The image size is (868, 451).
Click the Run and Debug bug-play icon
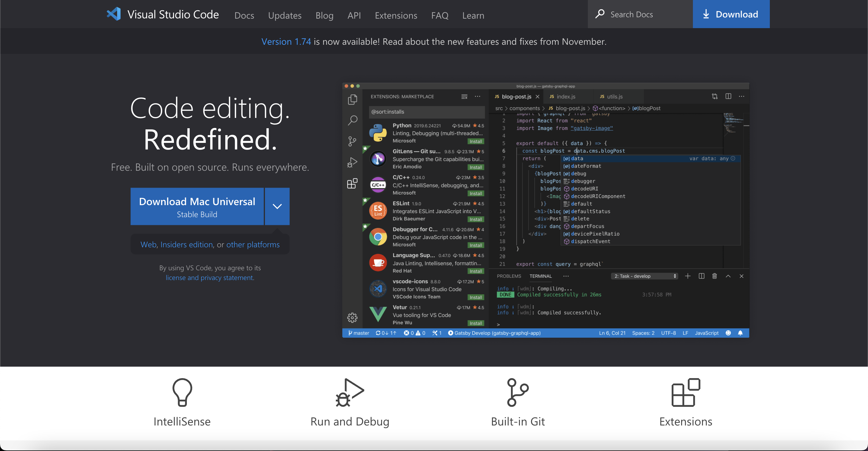point(350,392)
